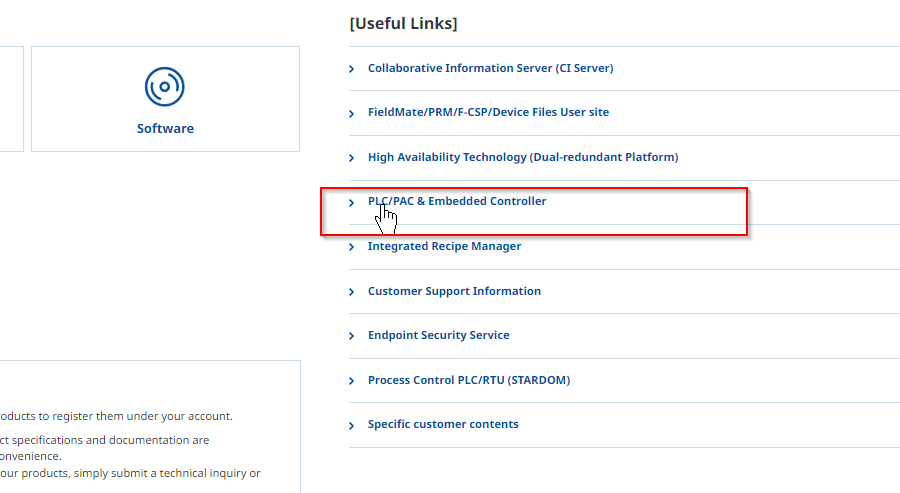900x493 pixels.
Task: Open Collaborative Information Server (CI Server) link
Action: 491,68
